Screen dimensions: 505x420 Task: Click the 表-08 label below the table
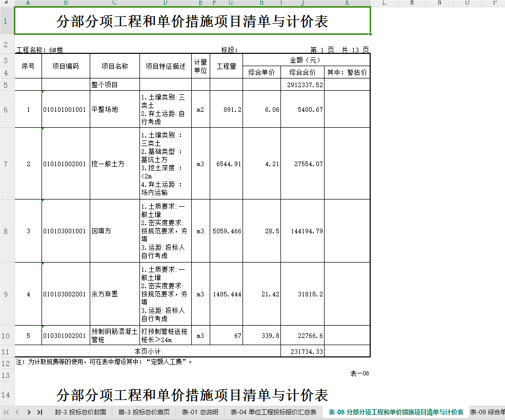point(360,374)
